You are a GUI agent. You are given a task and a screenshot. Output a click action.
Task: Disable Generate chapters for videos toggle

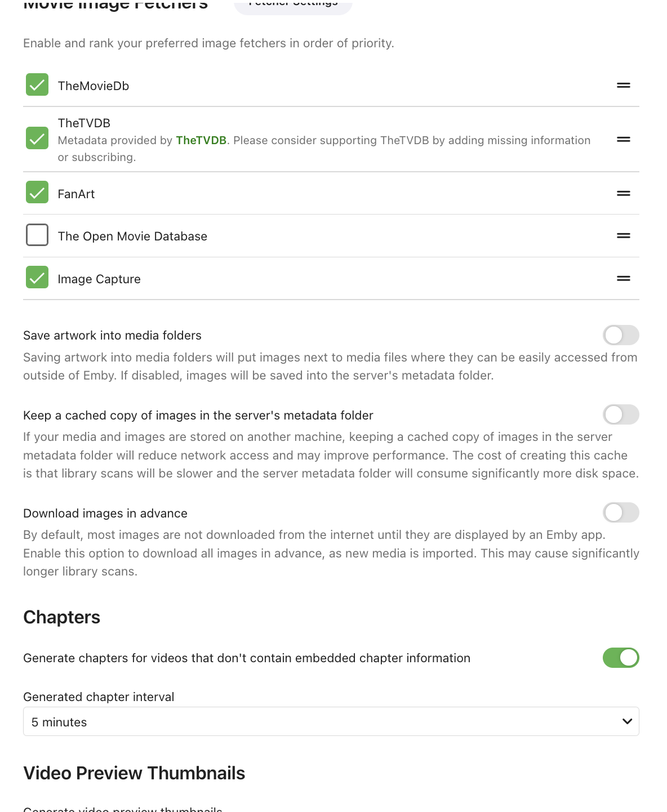tap(620, 658)
